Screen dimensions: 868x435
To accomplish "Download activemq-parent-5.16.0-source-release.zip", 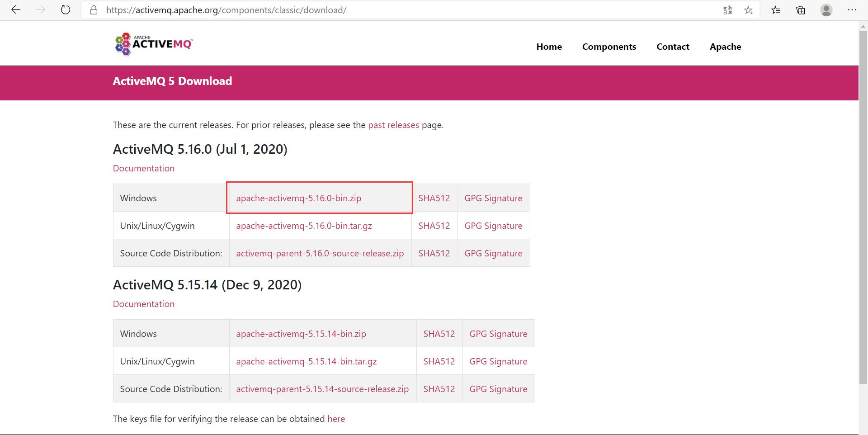I will pos(320,253).
